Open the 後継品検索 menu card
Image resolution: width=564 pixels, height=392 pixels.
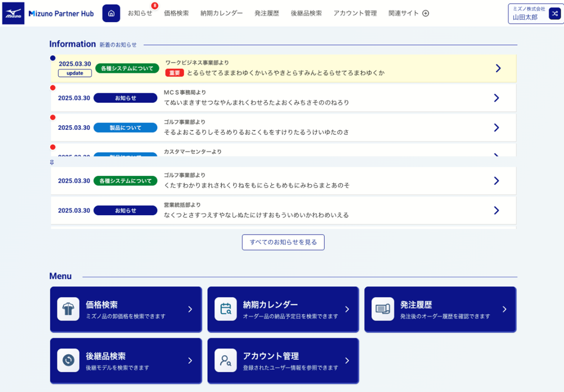pos(125,361)
